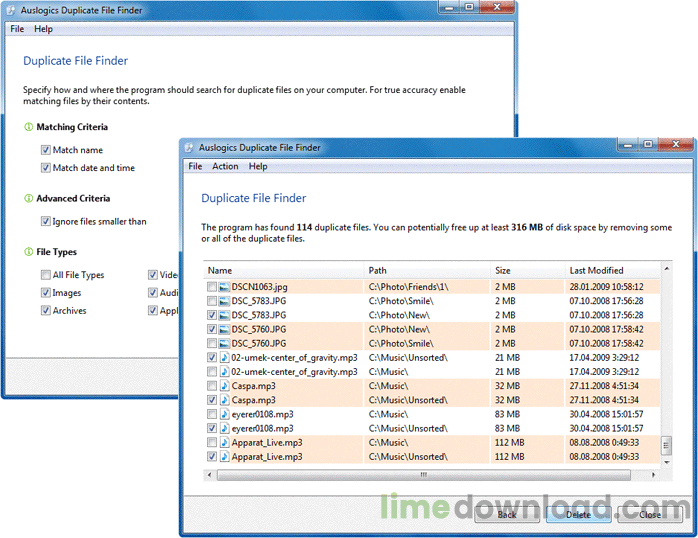Sort results by Last Modified column
The image size is (698, 538).
coord(613,270)
